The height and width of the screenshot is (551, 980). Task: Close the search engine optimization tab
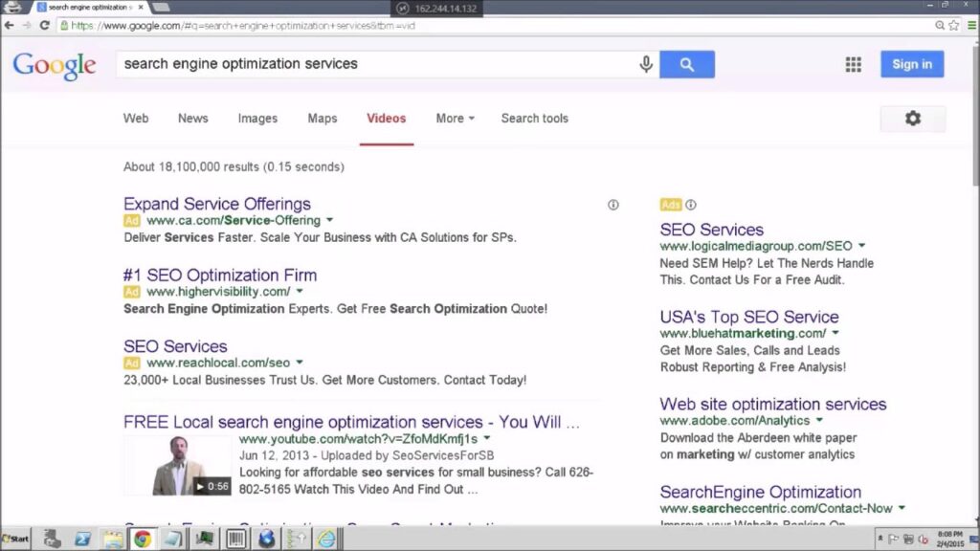pyautogui.click(x=141, y=7)
